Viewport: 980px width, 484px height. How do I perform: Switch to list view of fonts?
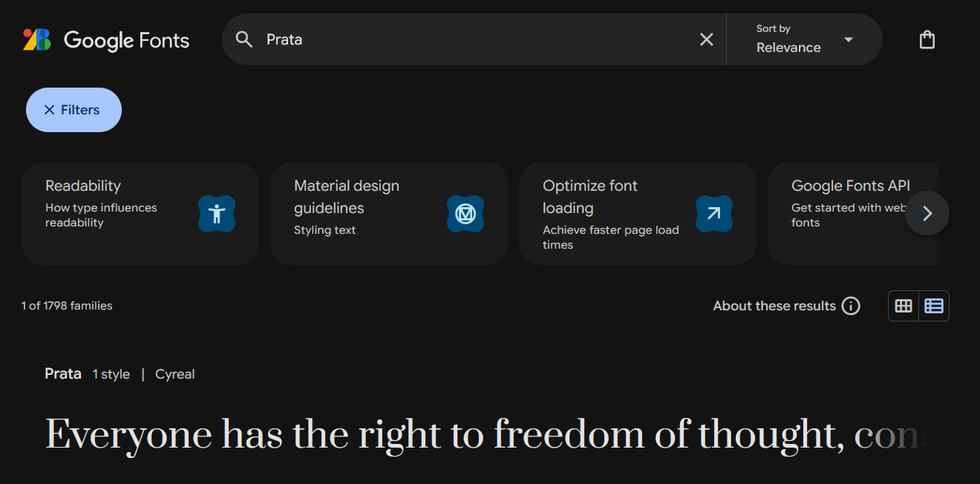pyautogui.click(x=933, y=305)
